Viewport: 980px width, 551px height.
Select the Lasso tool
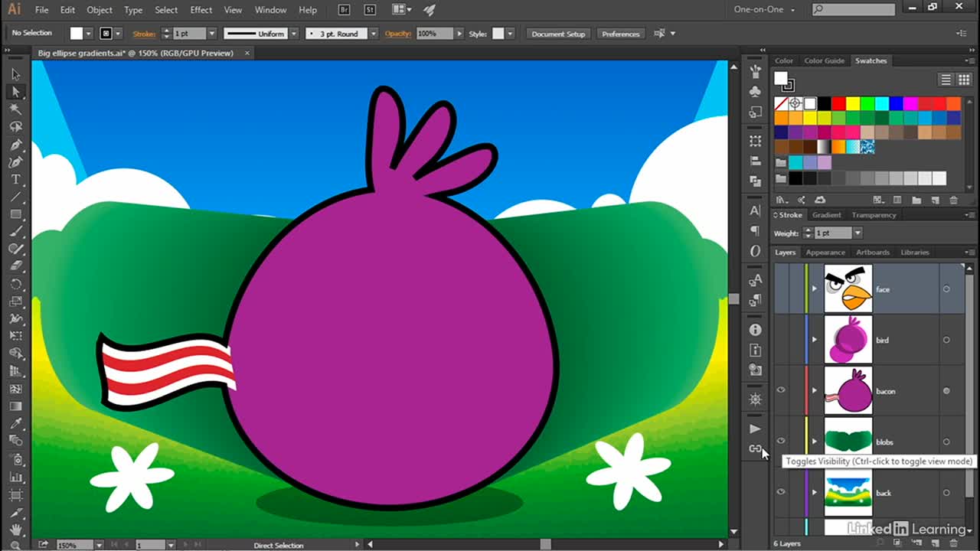tap(15, 127)
